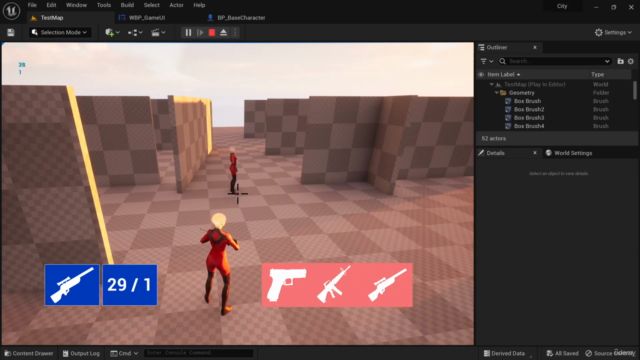Open the Build menu
The width and height of the screenshot is (640, 360).
coord(127,5)
